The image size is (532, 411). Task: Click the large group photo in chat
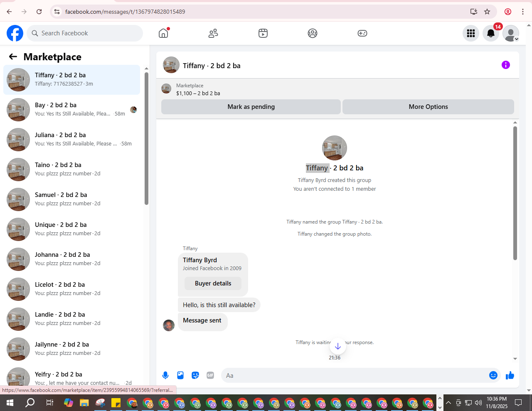tap(335, 148)
